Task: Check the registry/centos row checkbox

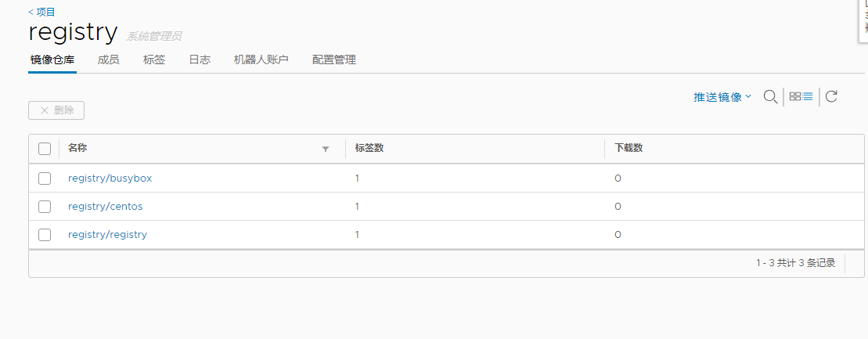Action: coord(45,207)
